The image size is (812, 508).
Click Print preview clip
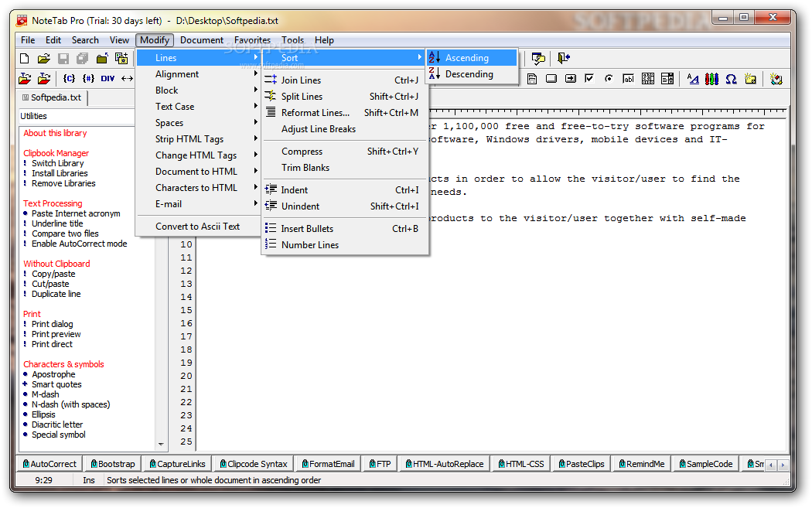[x=56, y=334]
